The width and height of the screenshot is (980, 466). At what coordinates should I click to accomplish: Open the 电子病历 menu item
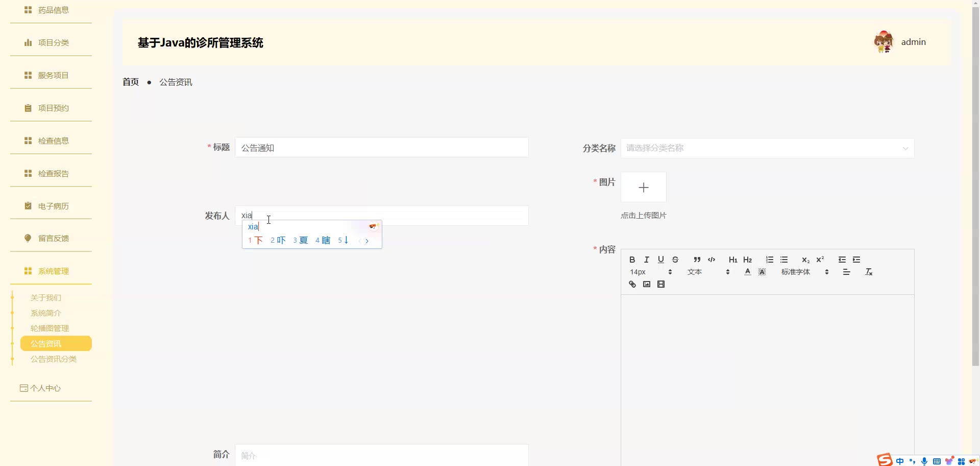click(53, 206)
